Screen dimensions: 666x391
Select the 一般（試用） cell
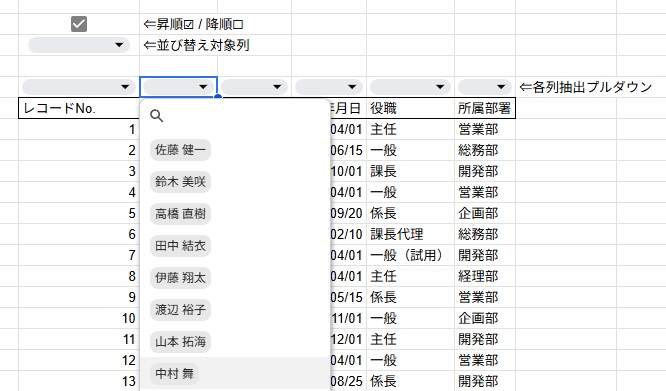point(410,255)
